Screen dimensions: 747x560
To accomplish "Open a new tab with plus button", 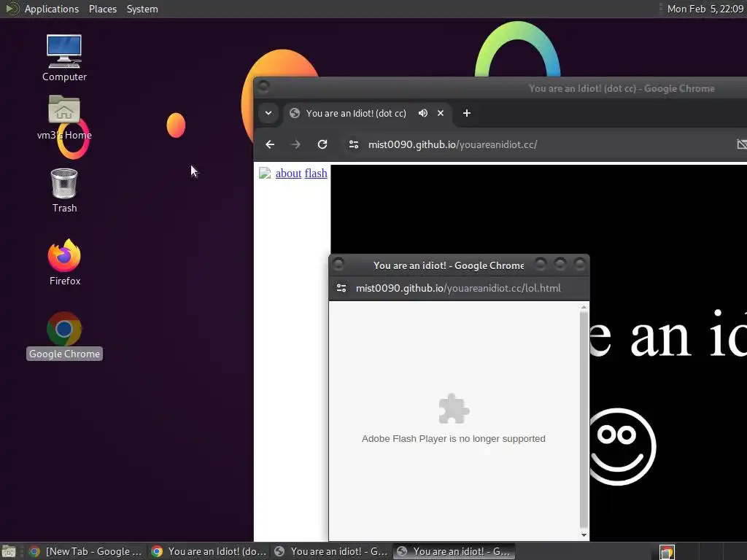I will pyautogui.click(x=467, y=113).
